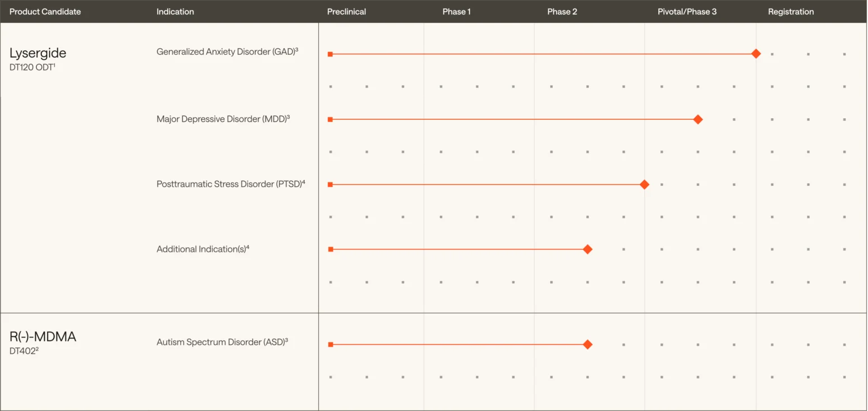Click the MDD progress bar end diamond
This screenshot has width=868, height=411.
point(698,119)
